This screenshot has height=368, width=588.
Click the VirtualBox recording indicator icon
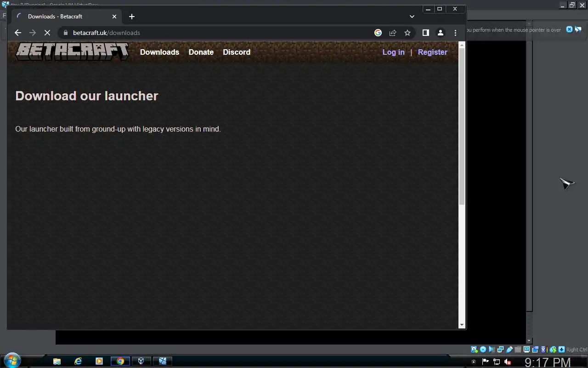click(x=535, y=350)
